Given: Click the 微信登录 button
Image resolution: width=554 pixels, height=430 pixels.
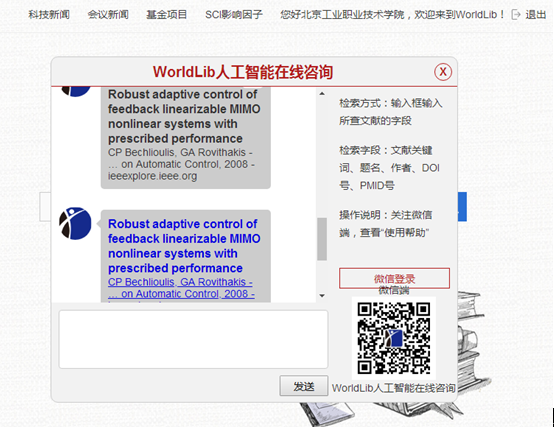Looking at the screenshot, I should point(394,278).
